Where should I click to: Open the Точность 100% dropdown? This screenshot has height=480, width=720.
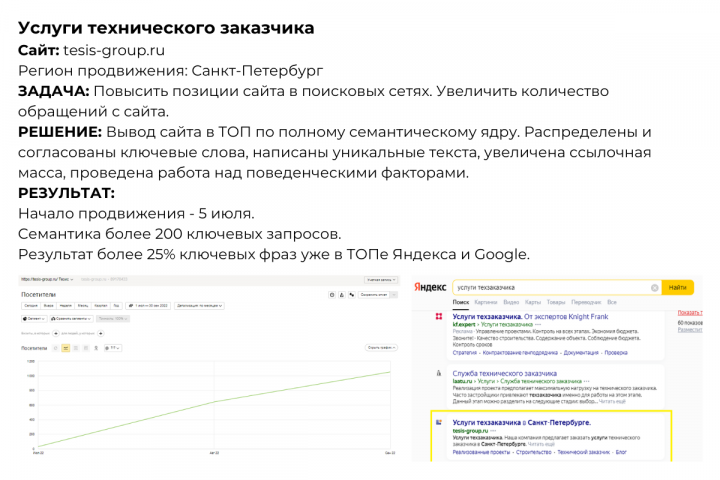(x=113, y=318)
